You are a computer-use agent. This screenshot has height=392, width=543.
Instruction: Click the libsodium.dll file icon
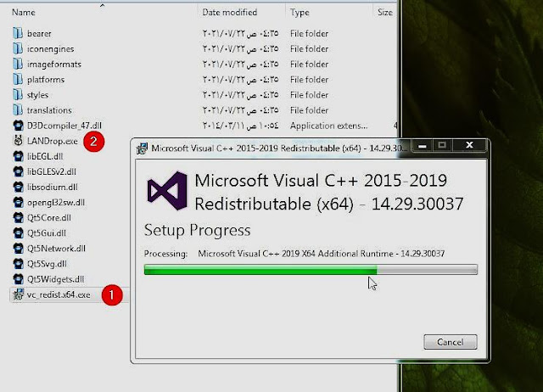pyautogui.click(x=18, y=187)
